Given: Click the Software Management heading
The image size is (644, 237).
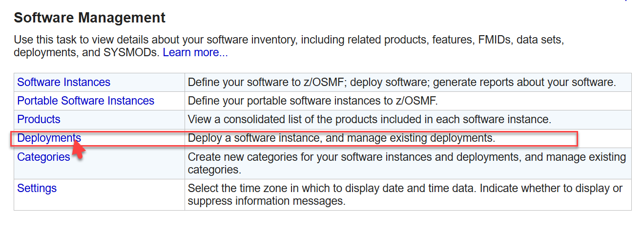Looking at the screenshot, I should (90, 18).
